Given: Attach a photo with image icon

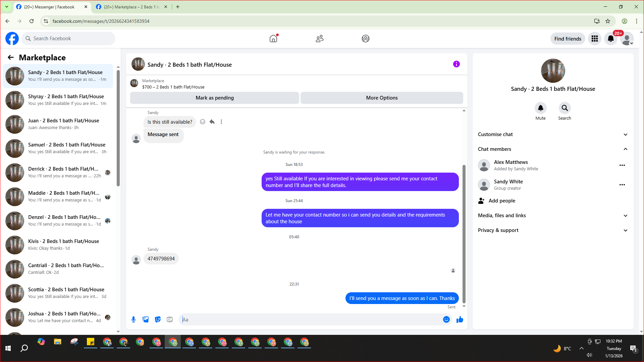Looking at the screenshot, I should (146, 319).
